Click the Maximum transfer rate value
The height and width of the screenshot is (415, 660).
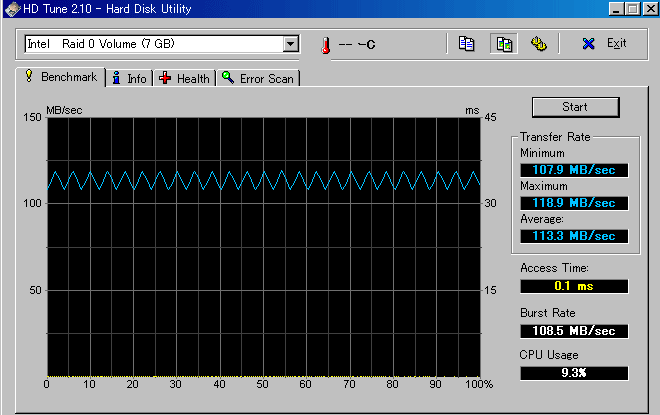574,203
